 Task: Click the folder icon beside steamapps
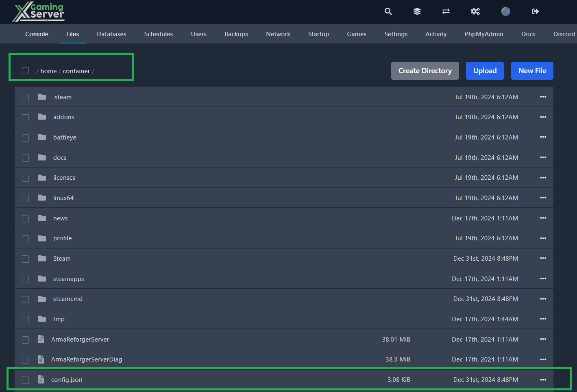pos(42,279)
